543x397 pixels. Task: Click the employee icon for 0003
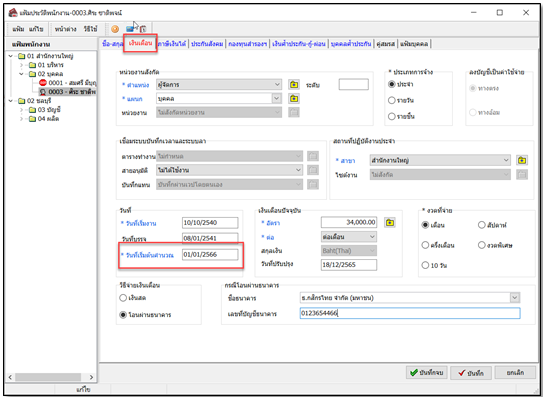pos(43,92)
